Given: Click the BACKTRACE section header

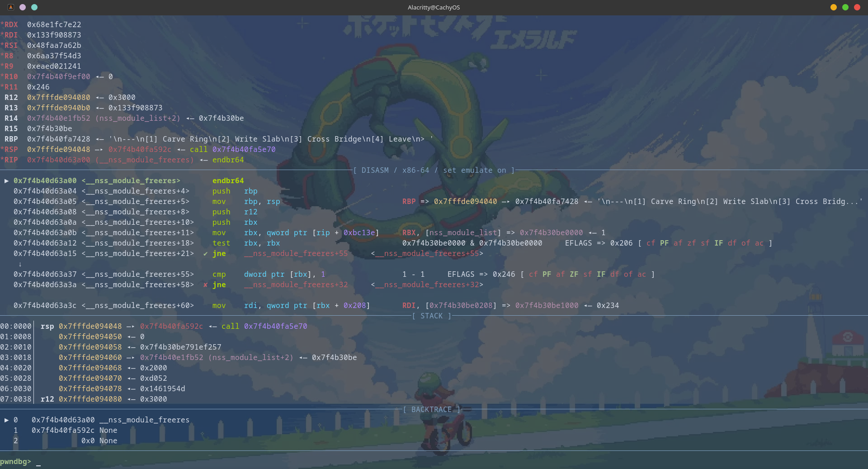Looking at the screenshot, I should coord(432,409).
